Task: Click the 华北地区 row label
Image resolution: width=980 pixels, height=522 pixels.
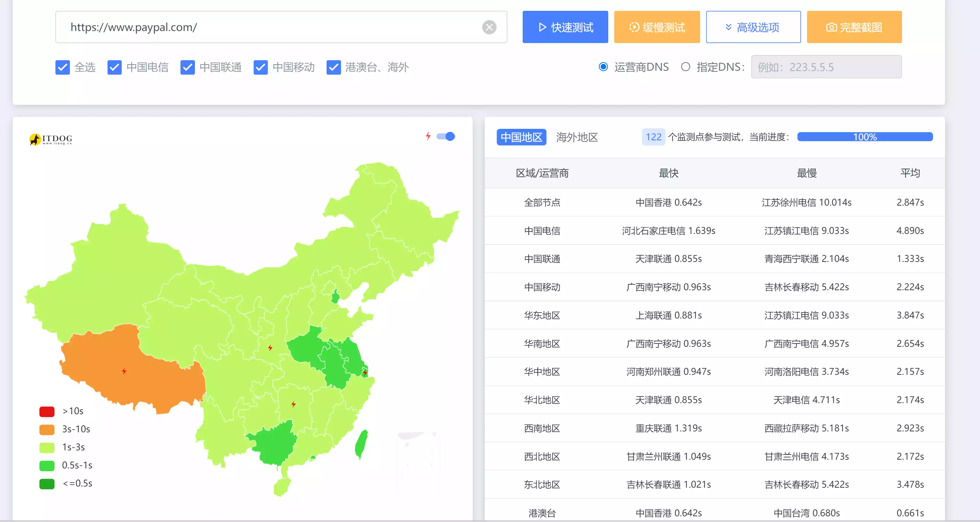Action: (542, 400)
